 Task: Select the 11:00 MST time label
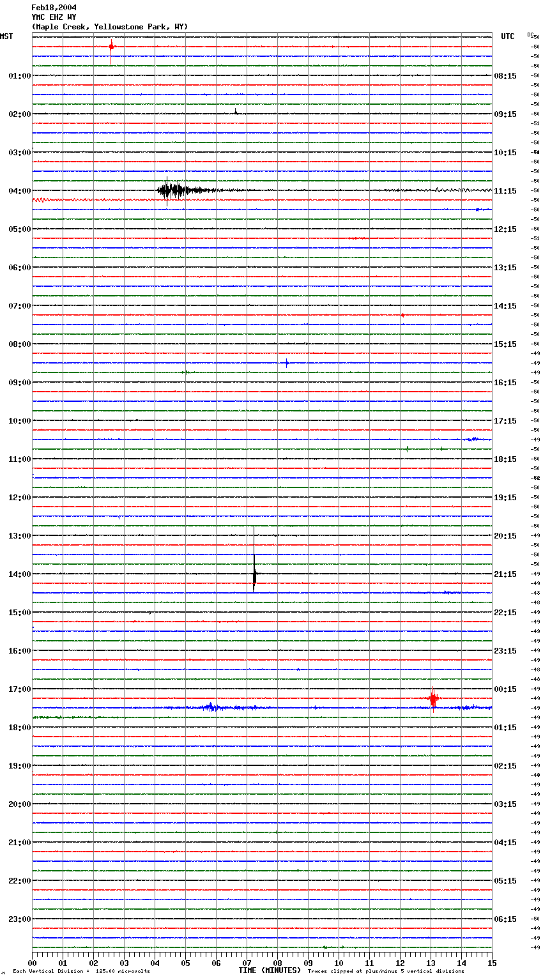click(20, 459)
